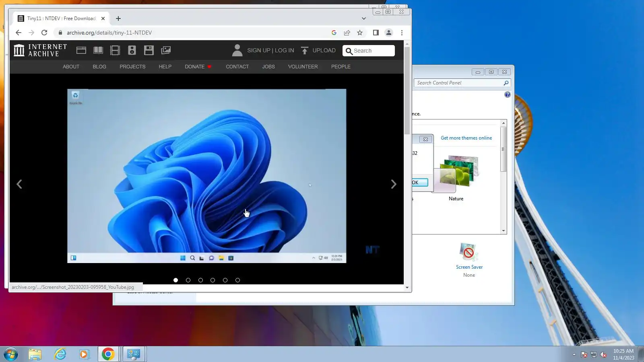644x362 pixels.
Task: Open the Texts (books) media icon
Action: 98,50
